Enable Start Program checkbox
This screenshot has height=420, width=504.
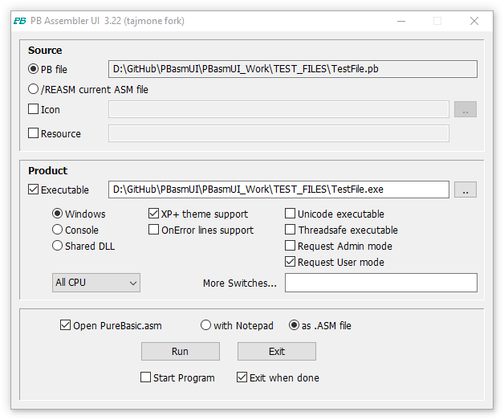pyautogui.click(x=145, y=377)
